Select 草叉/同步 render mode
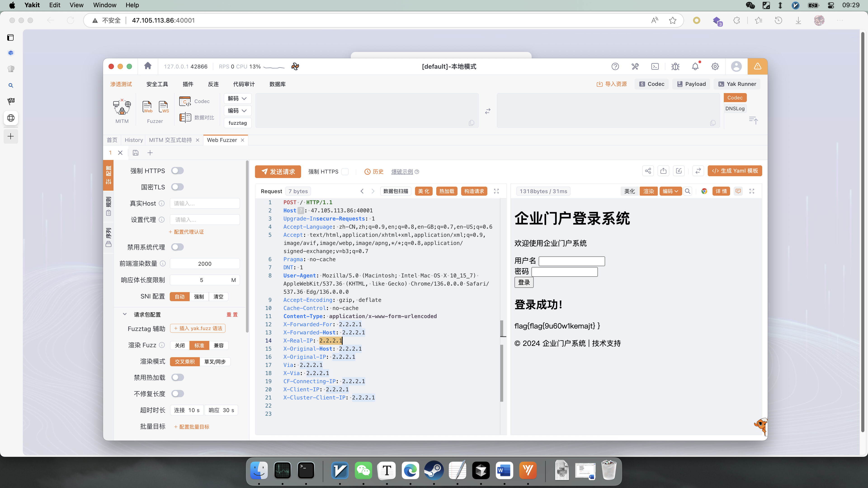This screenshot has height=488, width=868. point(215,362)
